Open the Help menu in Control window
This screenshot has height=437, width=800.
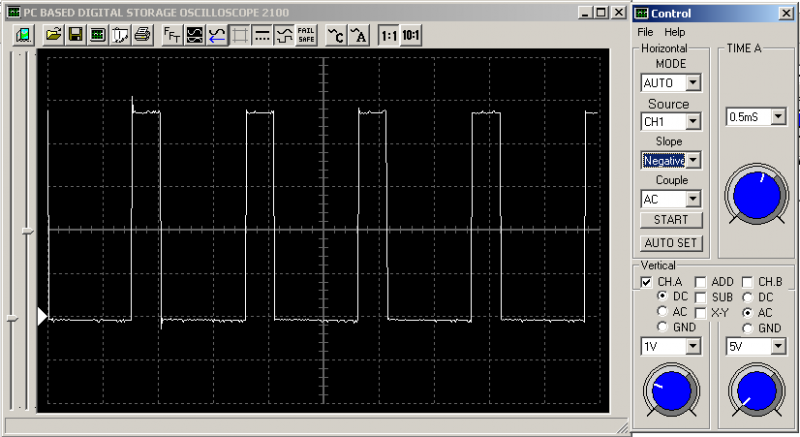(x=674, y=32)
